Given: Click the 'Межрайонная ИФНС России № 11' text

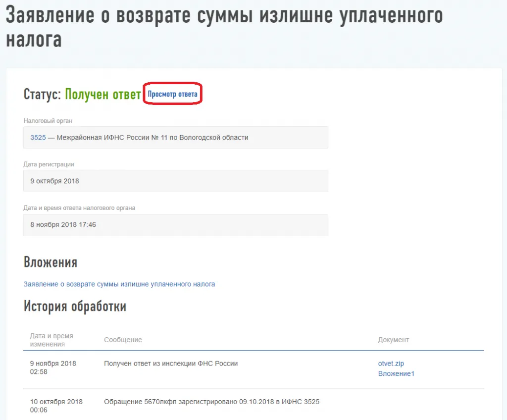Looking at the screenshot, I should 152,138.
